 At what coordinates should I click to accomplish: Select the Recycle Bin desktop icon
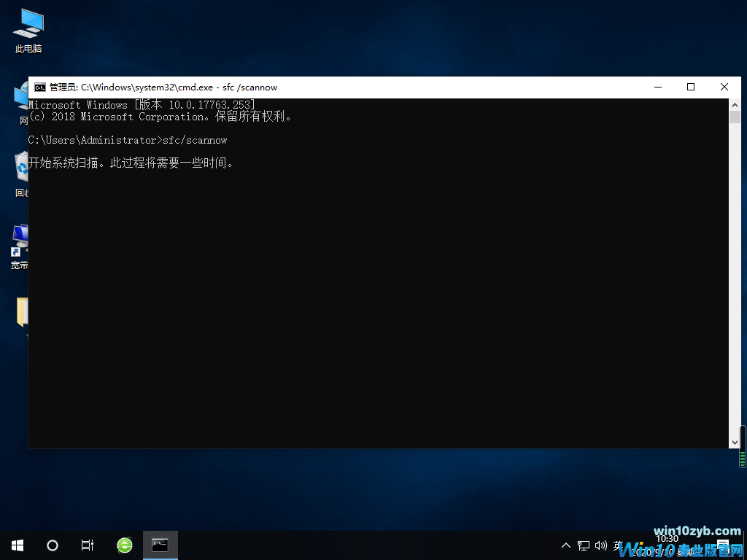click(21, 171)
